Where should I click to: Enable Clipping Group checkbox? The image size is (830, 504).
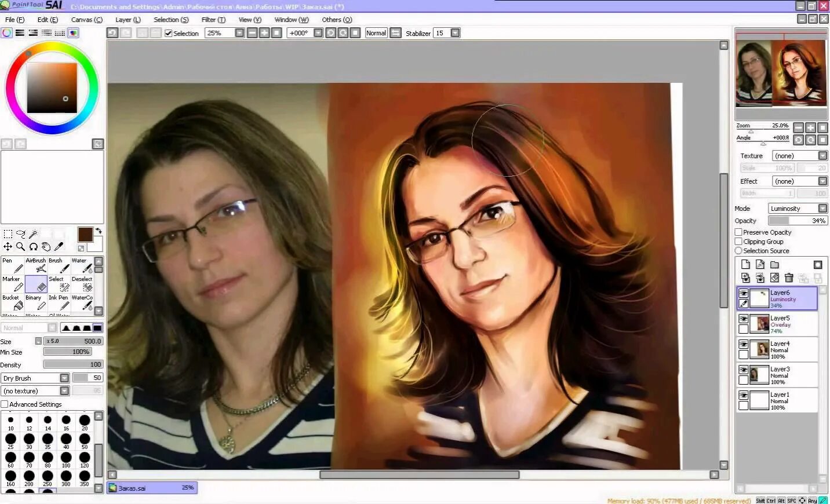(738, 242)
